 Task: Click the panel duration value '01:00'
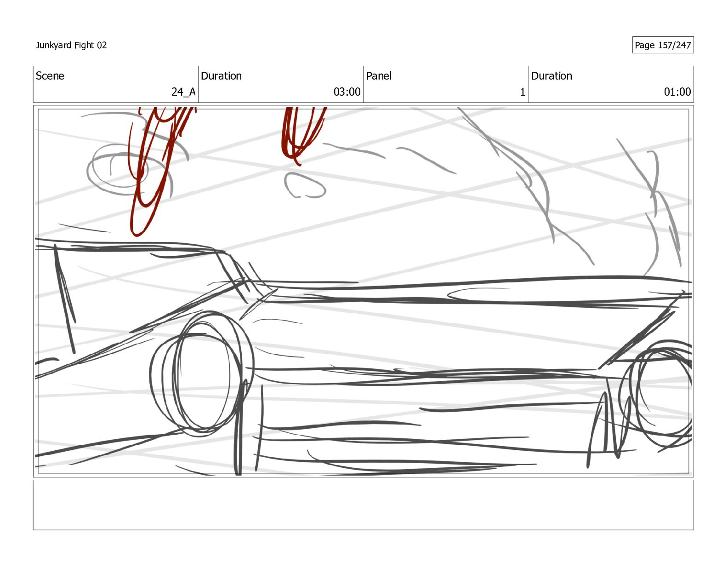(677, 92)
